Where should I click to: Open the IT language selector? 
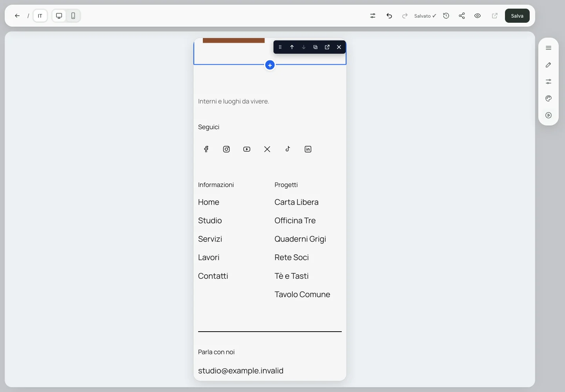pyautogui.click(x=40, y=16)
